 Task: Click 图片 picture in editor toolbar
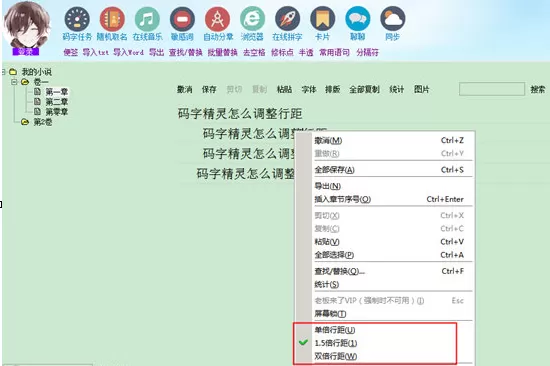click(421, 89)
